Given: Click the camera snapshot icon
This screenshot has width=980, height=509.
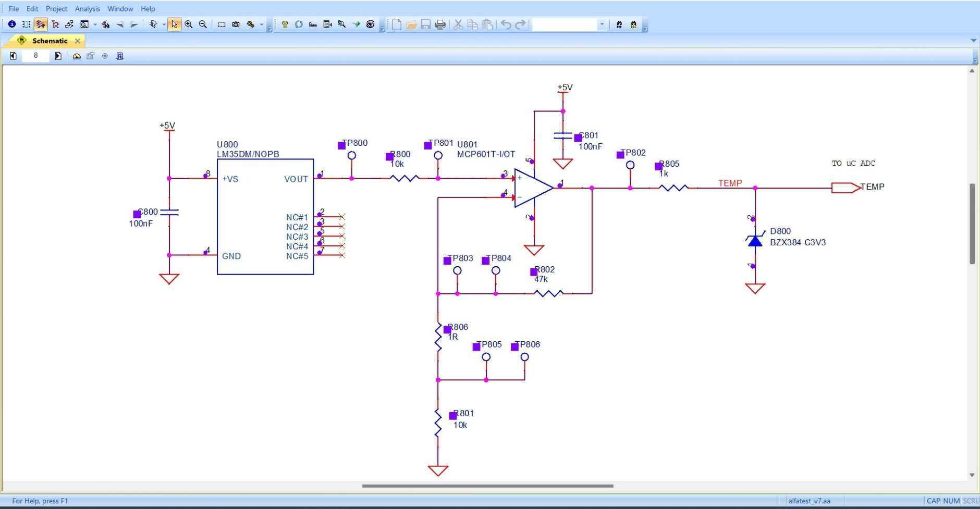Looking at the screenshot, I should (236, 24).
